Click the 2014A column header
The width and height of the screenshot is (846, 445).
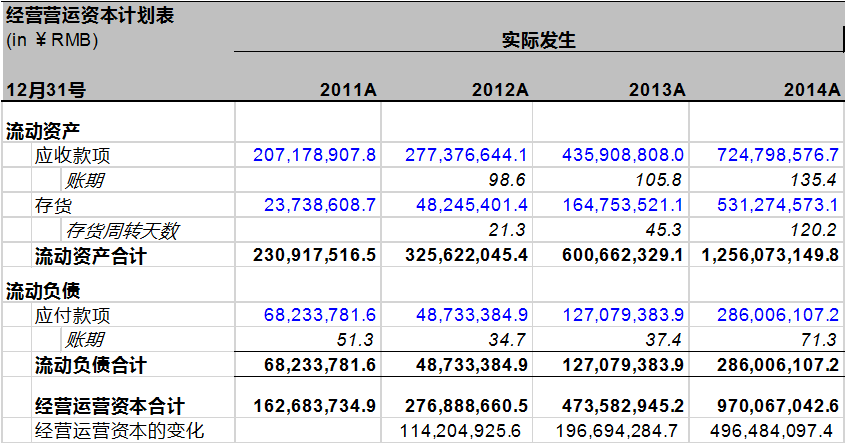(811, 89)
